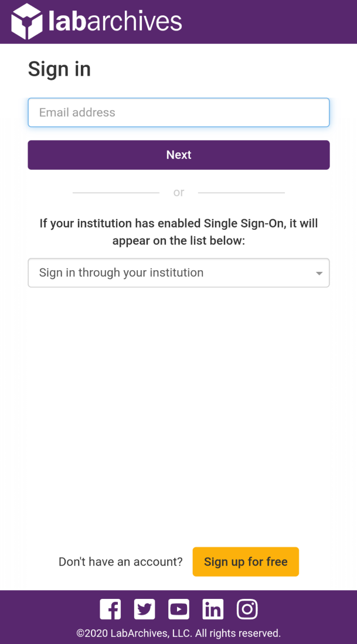This screenshot has width=357, height=644.
Task: Open the 'Sign in through your institution' dropdown
Action: pos(179,272)
